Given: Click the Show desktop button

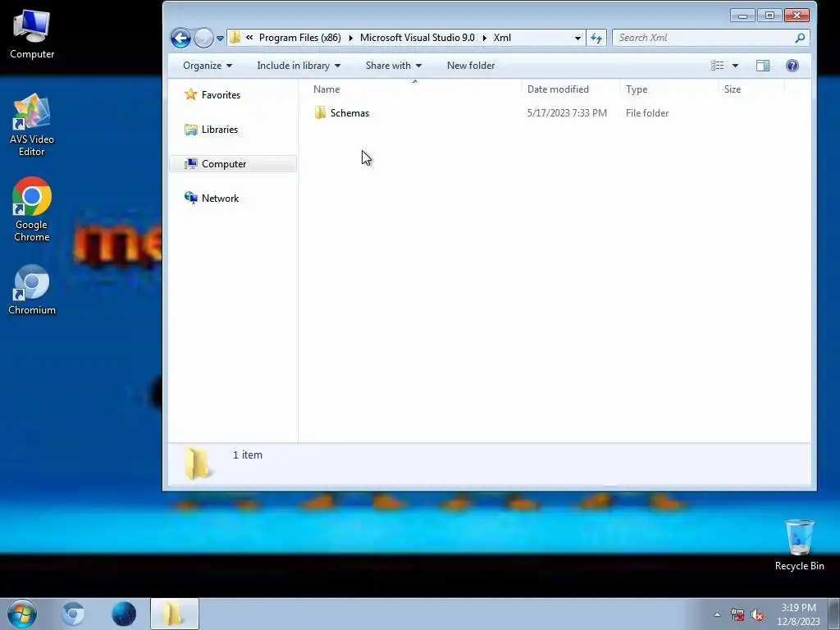Looking at the screenshot, I should 834,614.
